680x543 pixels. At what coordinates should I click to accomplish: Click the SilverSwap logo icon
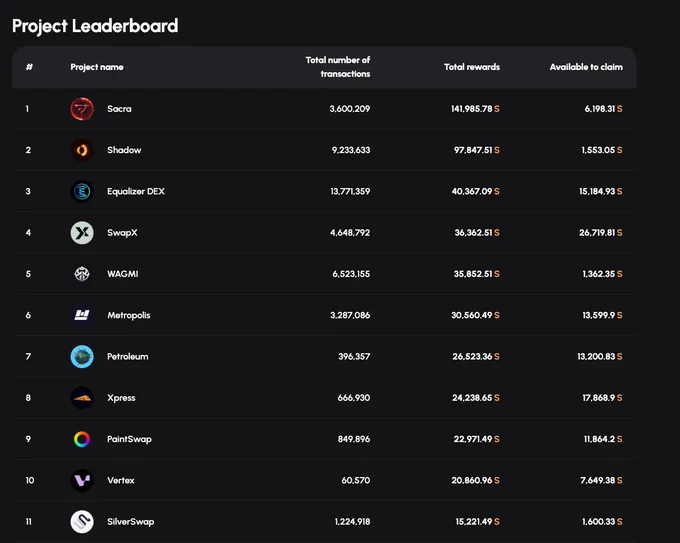tap(82, 522)
